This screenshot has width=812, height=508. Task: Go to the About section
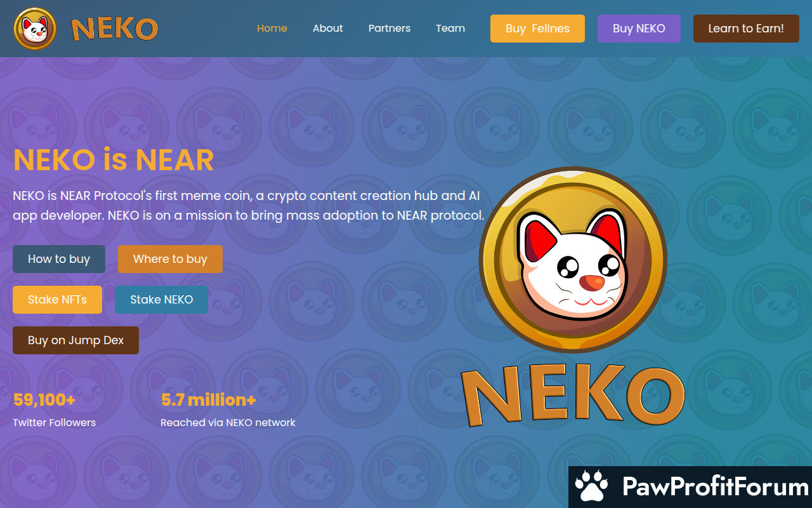click(328, 29)
